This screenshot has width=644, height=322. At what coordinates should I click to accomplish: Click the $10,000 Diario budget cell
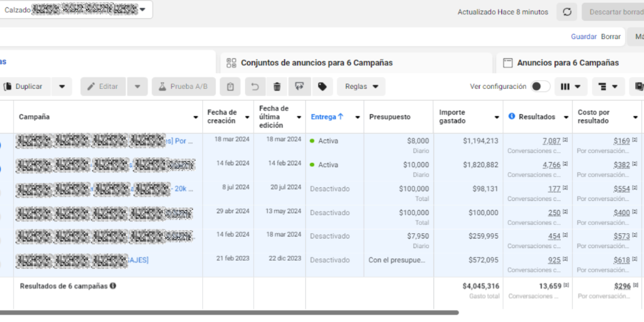pos(398,169)
